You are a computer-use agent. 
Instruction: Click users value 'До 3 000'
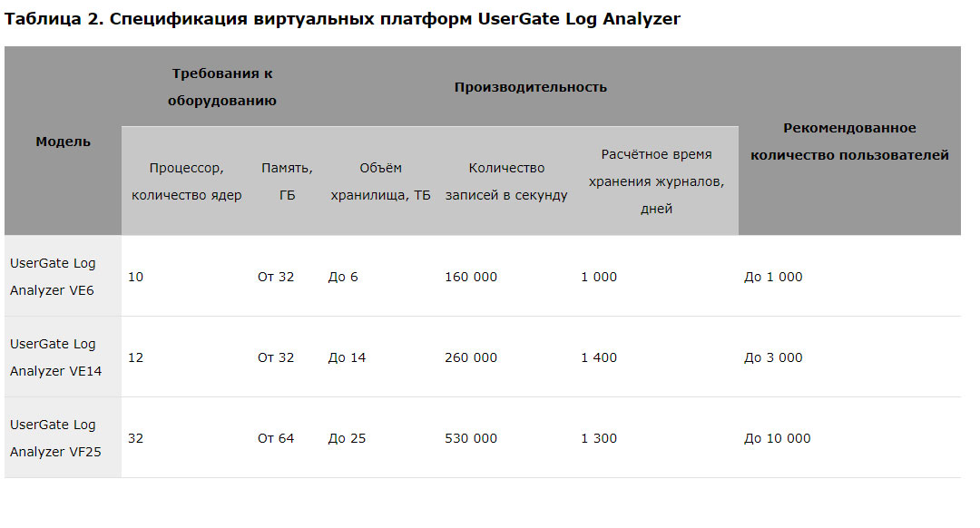point(773,357)
